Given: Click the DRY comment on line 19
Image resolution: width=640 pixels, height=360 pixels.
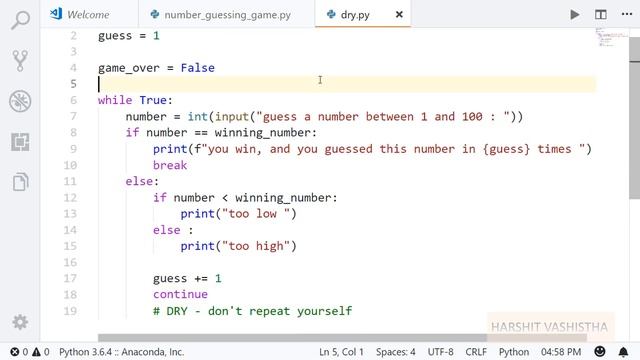Looking at the screenshot, I should click(252, 311).
